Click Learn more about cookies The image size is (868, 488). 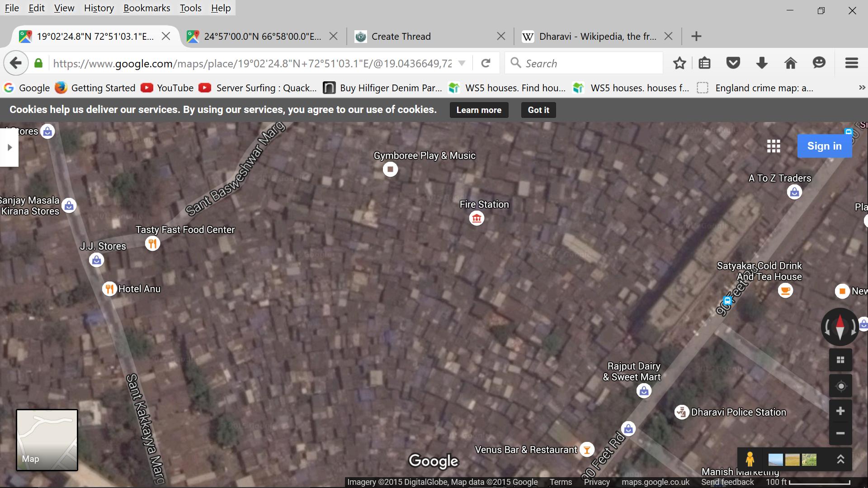tap(479, 110)
